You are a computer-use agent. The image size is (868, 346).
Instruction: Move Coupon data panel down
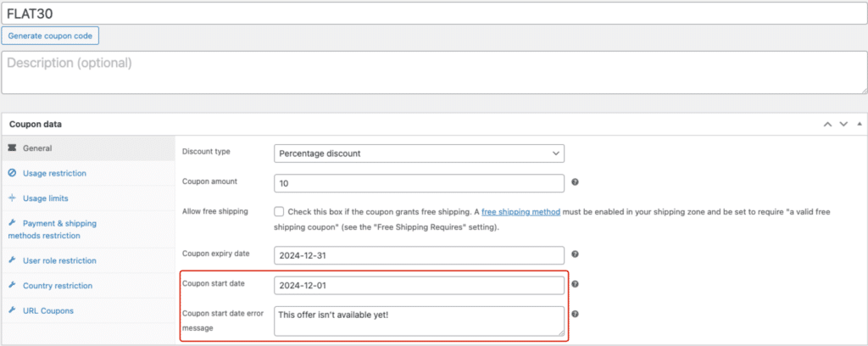tap(843, 124)
